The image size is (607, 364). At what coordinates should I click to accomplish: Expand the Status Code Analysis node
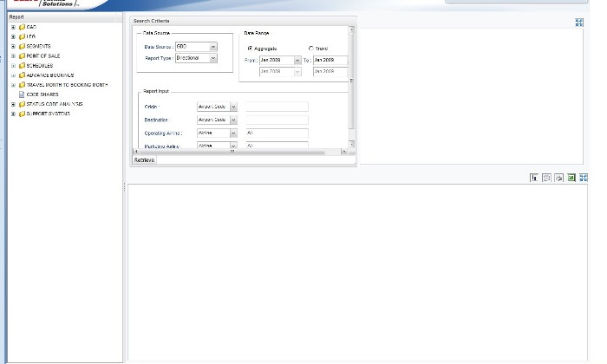coord(13,104)
